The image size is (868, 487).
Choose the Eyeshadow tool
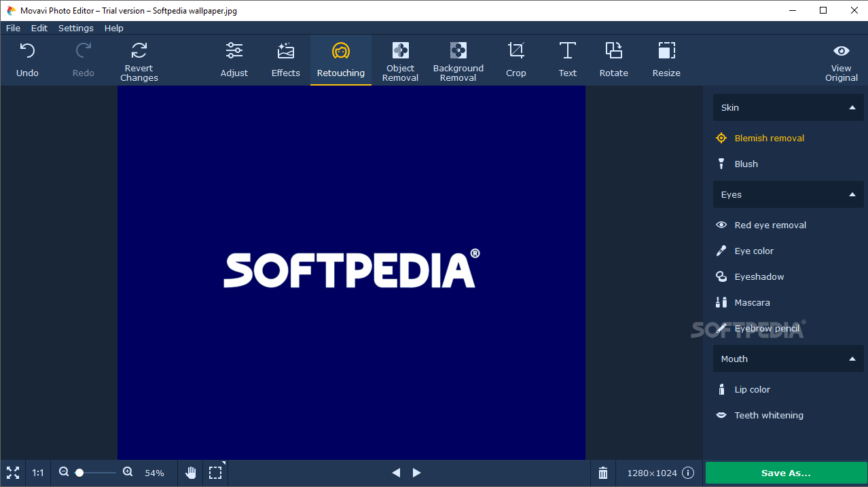(x=750, y=276)
